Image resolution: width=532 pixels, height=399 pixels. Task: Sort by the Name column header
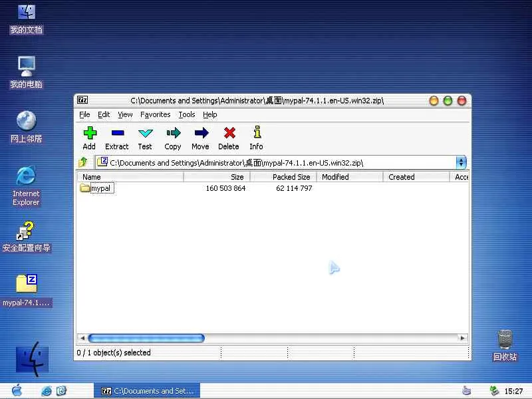[130, 177]
